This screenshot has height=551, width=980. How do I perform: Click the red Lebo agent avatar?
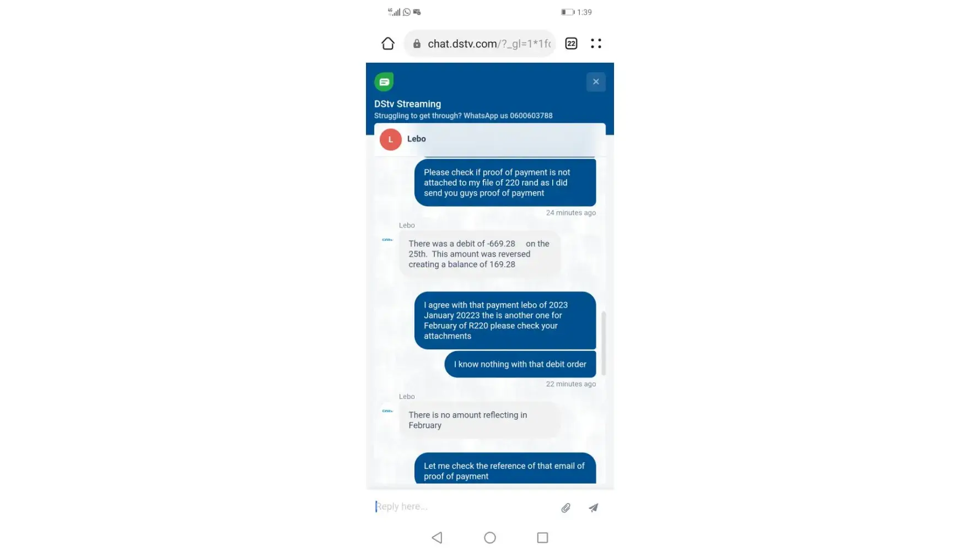(x=390, y=139)
